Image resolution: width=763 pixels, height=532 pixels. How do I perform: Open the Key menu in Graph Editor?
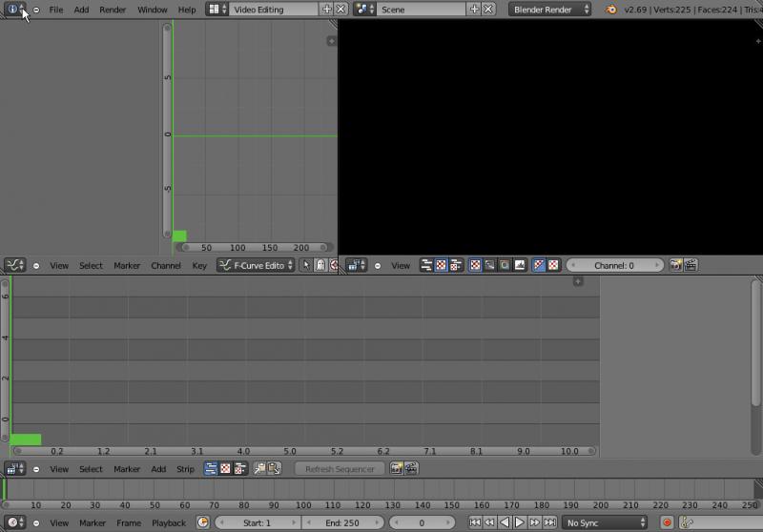pos(199,265)
